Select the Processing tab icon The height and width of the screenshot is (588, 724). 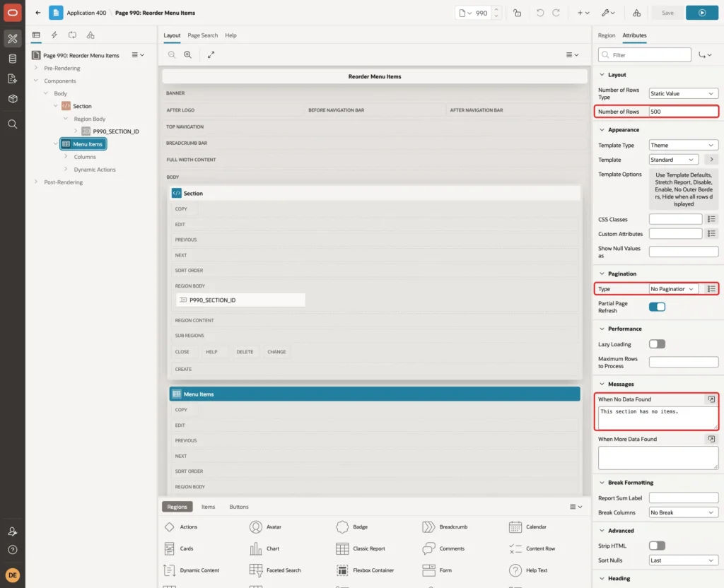pos(73,35)
